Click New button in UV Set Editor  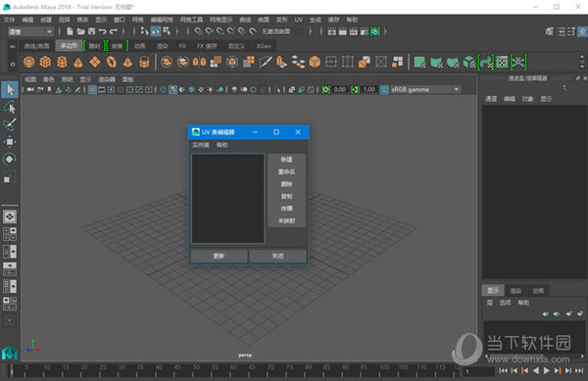287,160
